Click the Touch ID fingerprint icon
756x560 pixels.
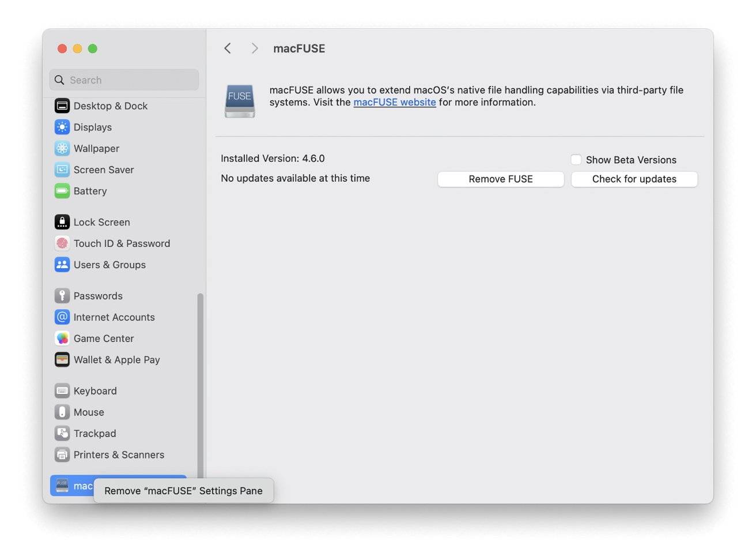[x=62, y=243]
